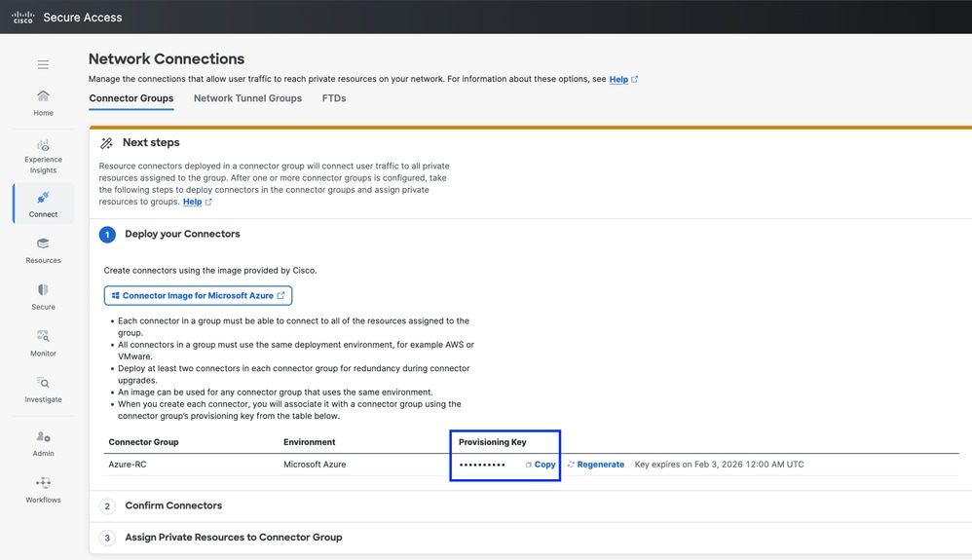
Task: Click the Microsoft Azure environment cell
Action: [x=315, y=465]
